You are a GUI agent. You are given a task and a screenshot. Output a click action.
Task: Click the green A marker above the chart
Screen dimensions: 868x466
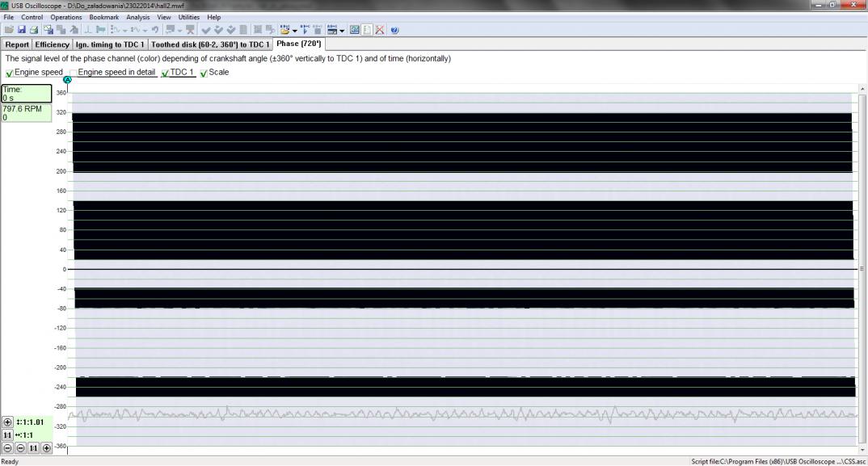[68, 80]
